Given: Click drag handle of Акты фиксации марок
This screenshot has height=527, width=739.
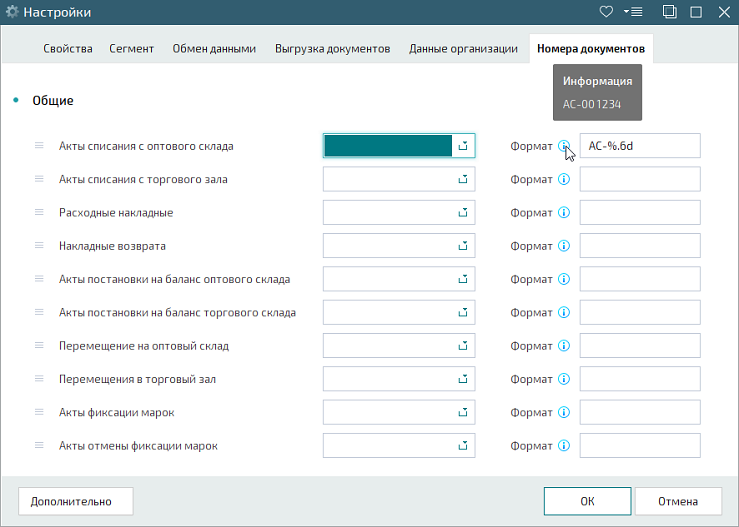Looking at the screenshot, I should point(39,412).
